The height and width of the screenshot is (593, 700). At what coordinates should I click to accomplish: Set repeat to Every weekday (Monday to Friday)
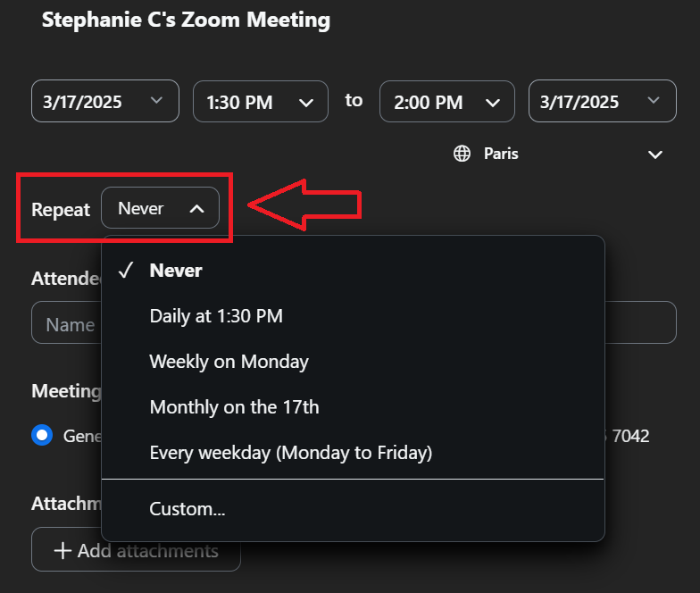click(x=290, y=453)
